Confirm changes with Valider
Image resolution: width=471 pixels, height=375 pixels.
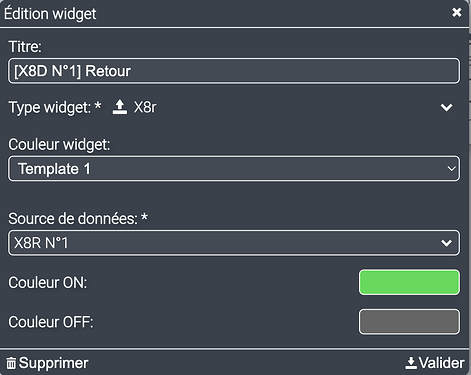pyautogui.click(x=435, y=363)
